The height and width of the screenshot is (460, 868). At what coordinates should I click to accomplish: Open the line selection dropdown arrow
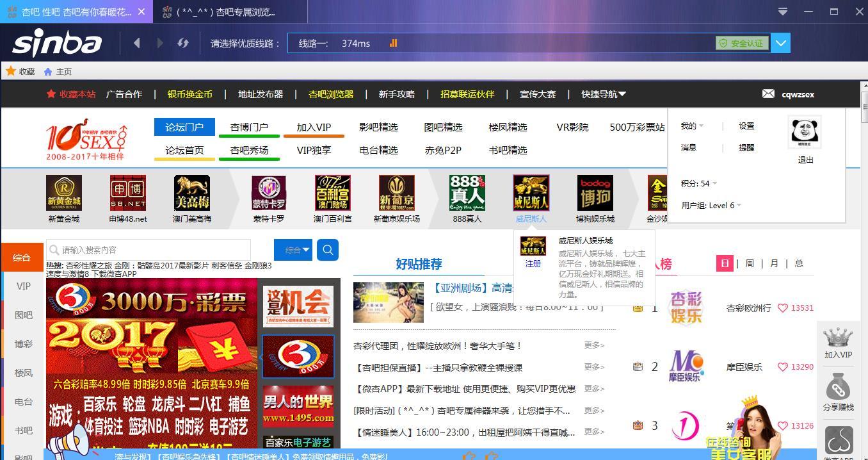tap(781, 43)
